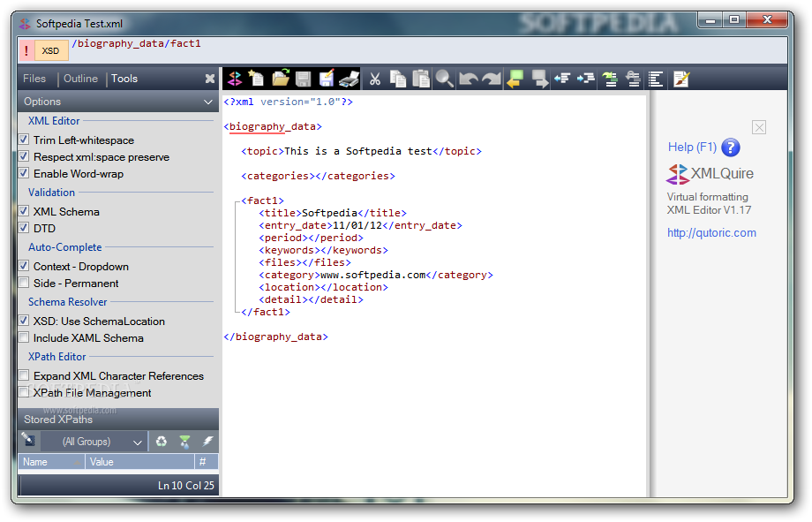Viewport: 812px width, 522px height.
Task: Decrease indent with the blue left-arrow icon
Action: point(562,79)
